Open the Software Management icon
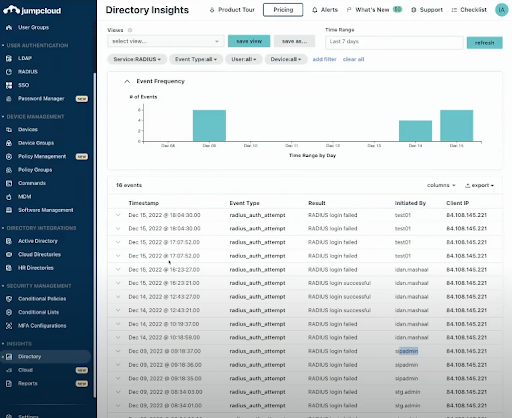This screenshot has height=418, width=512. click(x=9, y=210)
